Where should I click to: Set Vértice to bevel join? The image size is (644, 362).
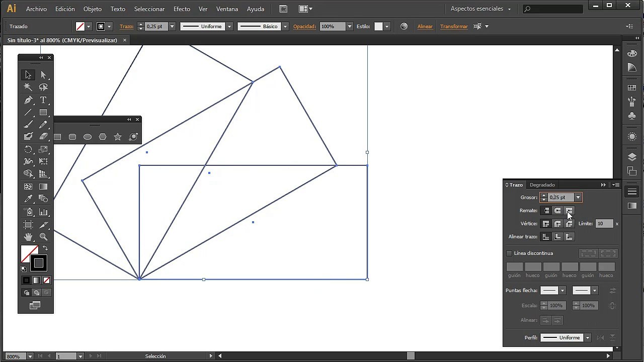(569, 224)
